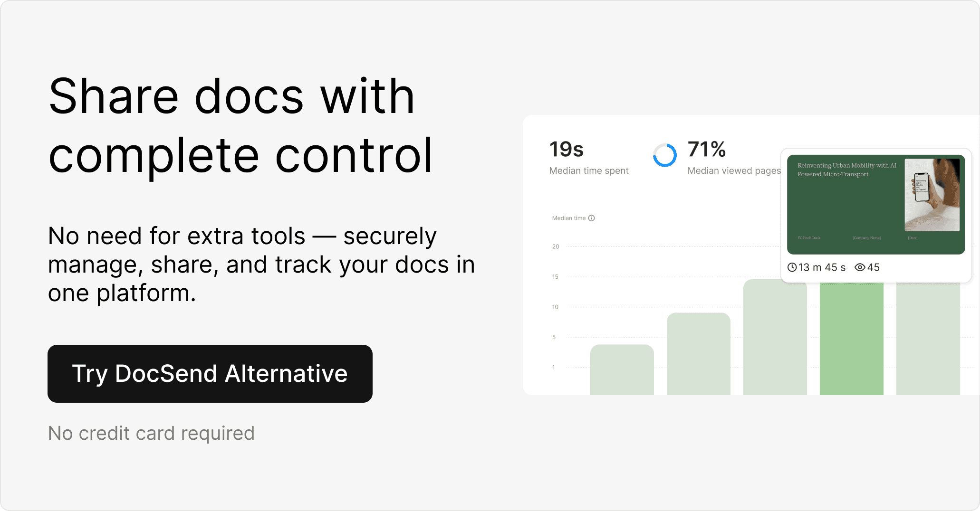
Task: Click the eye views icon
Action: pos(860,267)
